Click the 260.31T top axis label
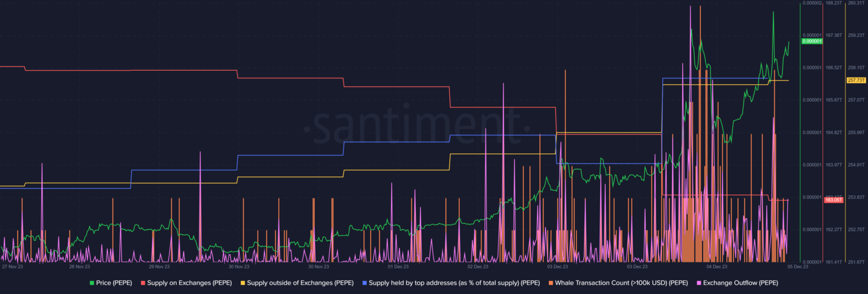The width and height of the screenshot is (868, 294). point(857,3)
